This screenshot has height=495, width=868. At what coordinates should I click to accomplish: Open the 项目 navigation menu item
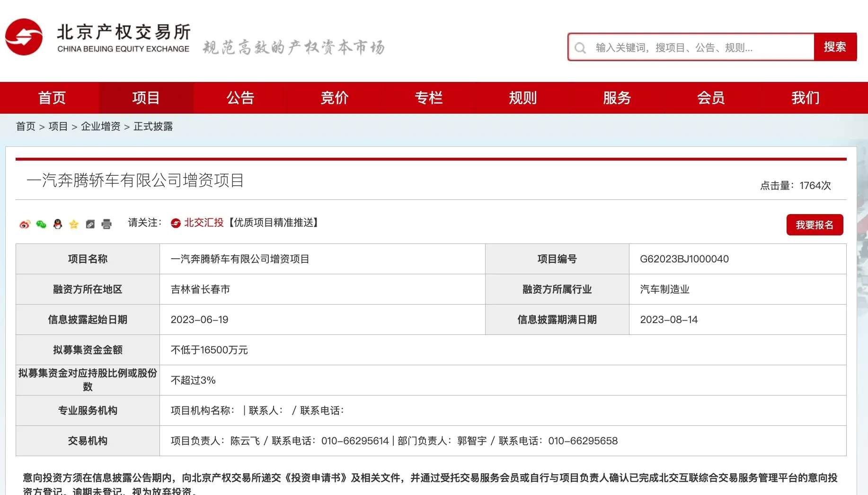[x=146, y=98]
